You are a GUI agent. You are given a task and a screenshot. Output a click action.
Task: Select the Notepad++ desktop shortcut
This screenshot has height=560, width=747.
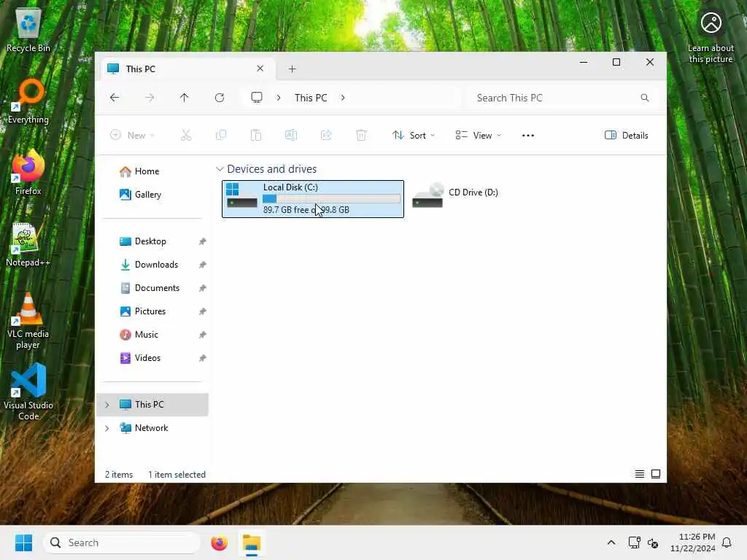28,244
